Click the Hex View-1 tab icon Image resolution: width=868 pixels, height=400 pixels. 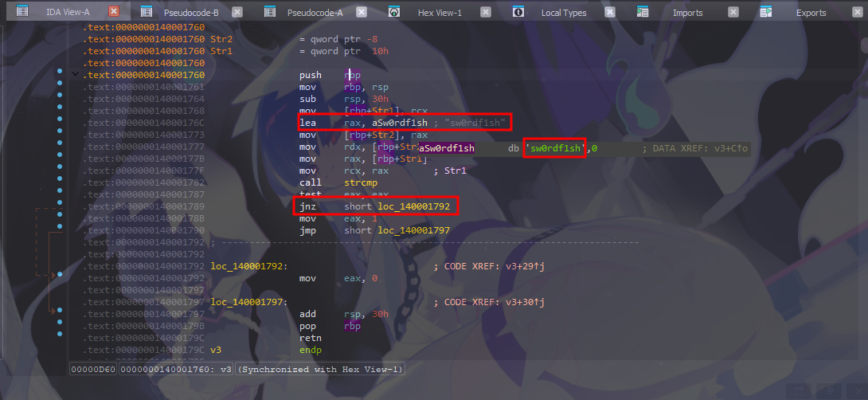393,12
